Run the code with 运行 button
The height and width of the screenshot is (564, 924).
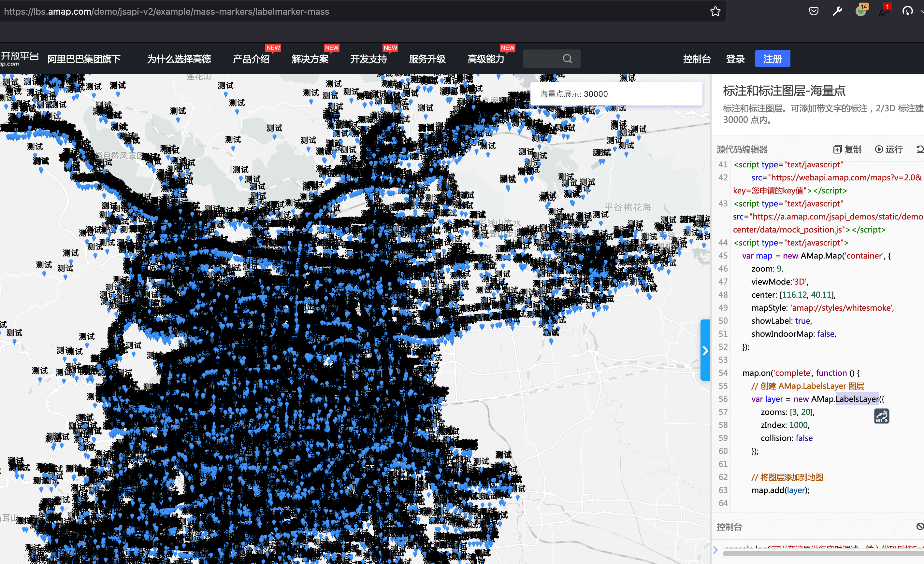(889, 149)
